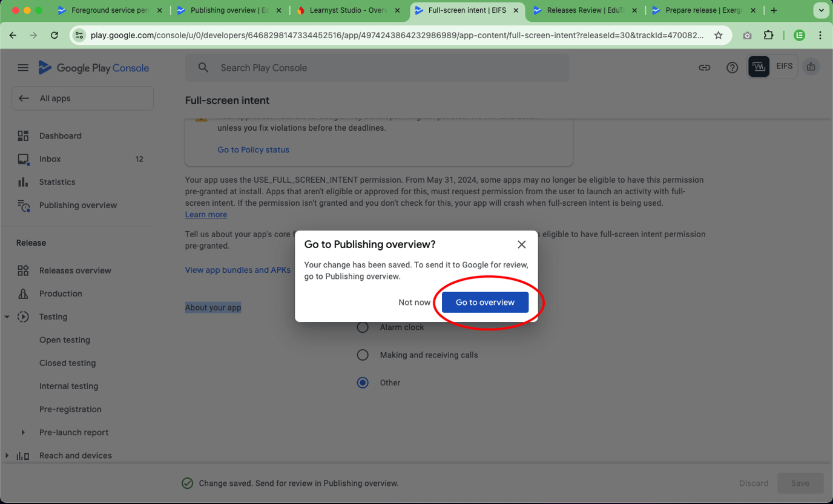Open Publishing overview in sidebar
This screenshot has height=504, width=833.
pos(77,206)
